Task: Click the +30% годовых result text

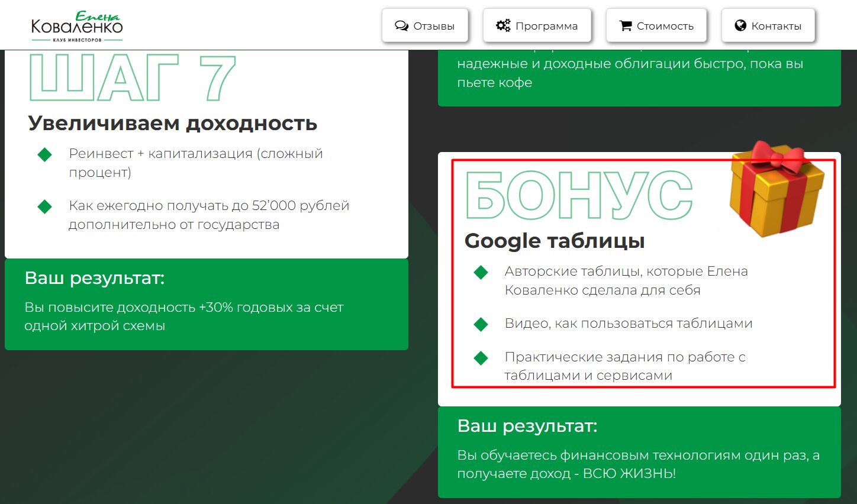Action: [x=183, y=316]
